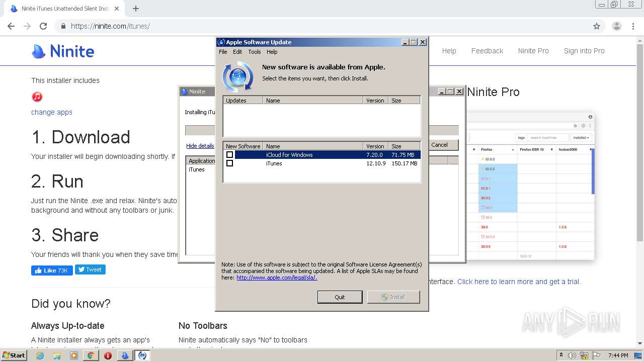Image resolution: width=644 pixels, height=362 pixels.
Task: Click the iTunes app icon under installer includes
Action: click(x=37, y=97)
